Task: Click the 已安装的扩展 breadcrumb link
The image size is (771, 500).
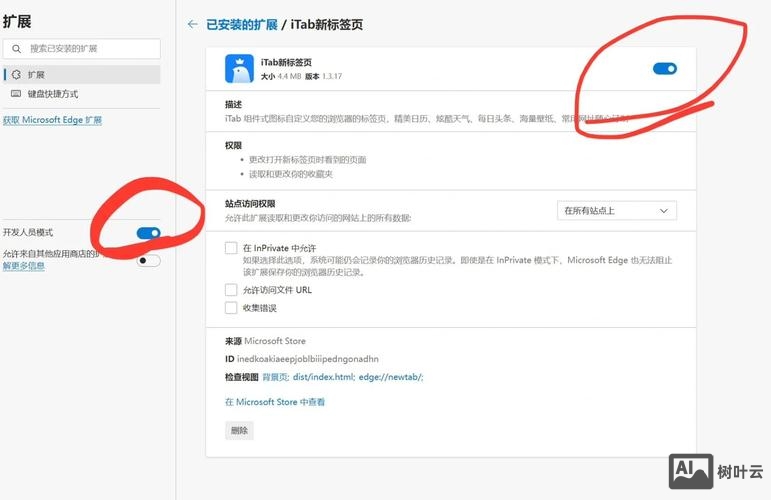Action: 242,25
